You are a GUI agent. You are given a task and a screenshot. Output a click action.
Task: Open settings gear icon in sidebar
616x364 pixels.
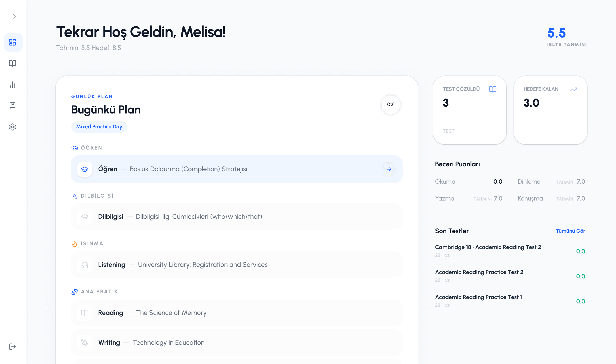13,127
